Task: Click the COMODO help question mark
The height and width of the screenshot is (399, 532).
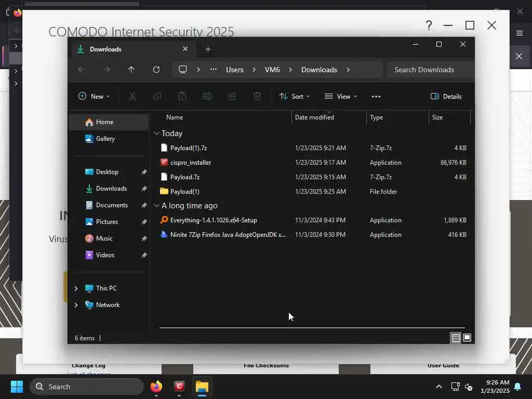Action: (x=429, y=25)
